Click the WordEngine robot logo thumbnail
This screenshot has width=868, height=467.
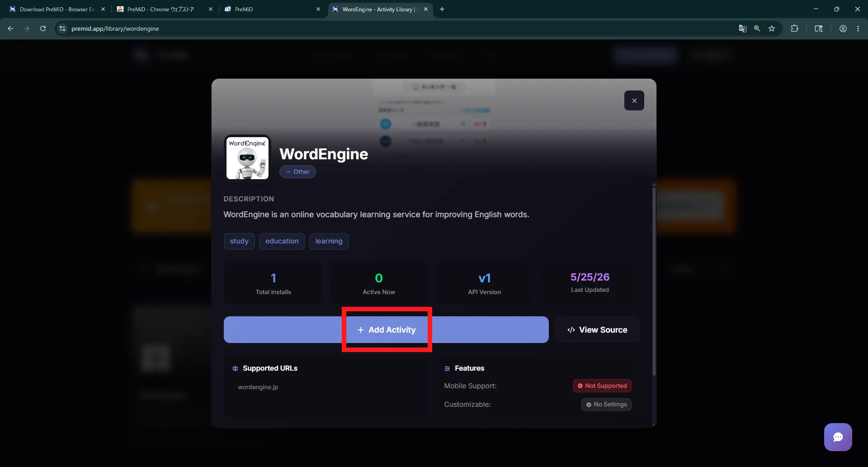(247, 158)
